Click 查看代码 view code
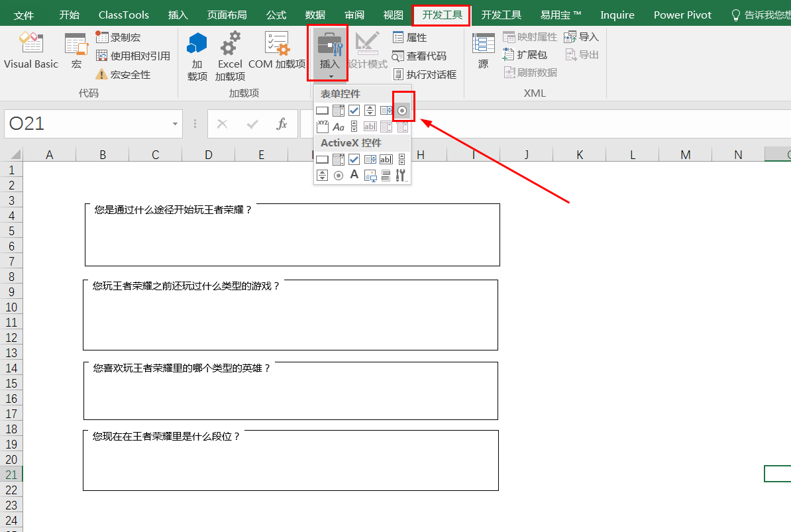 pyautogui.click(x=419, y=56)
